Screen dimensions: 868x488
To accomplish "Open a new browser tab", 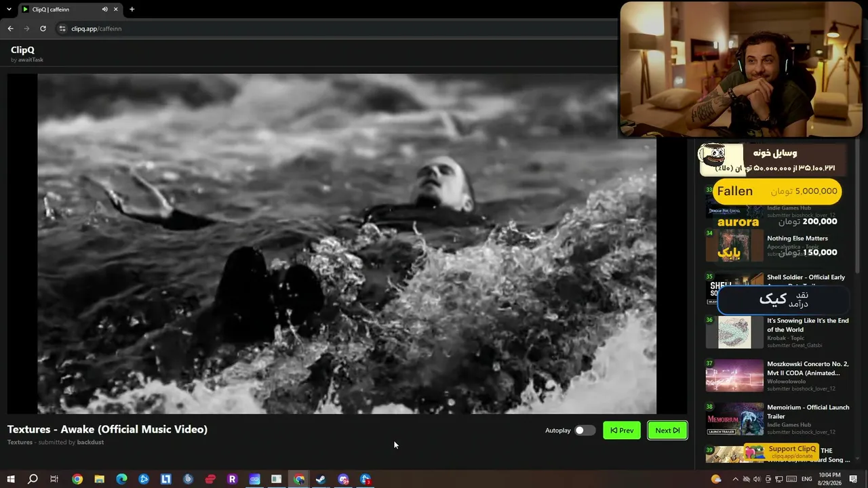I will tap(132, 9).
